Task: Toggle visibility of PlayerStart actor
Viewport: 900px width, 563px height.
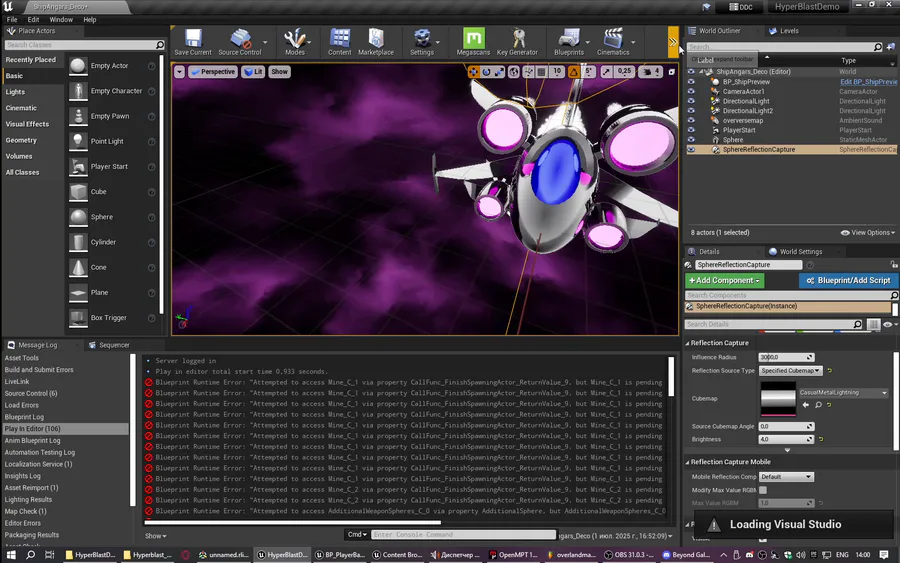Action: (691, 130)
